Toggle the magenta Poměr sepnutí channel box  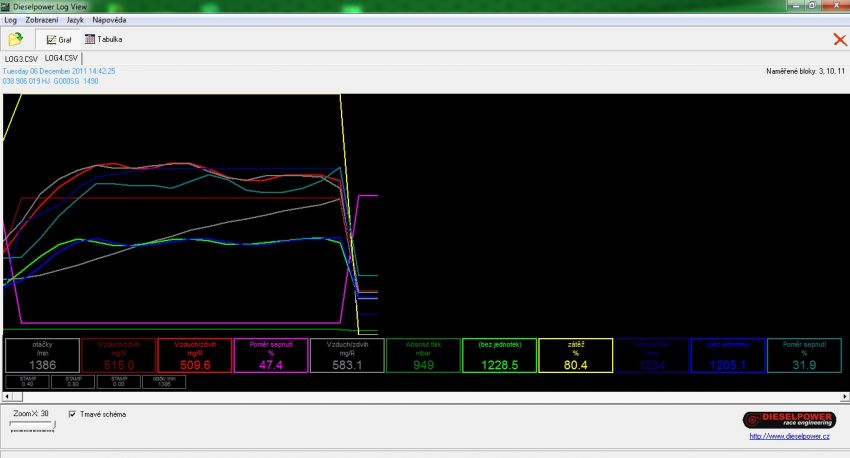(270, 355)
